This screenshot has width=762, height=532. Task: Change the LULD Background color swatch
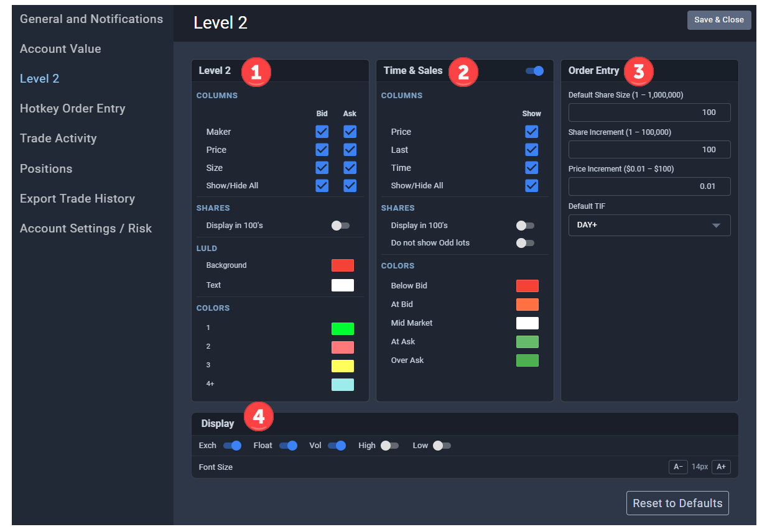[343, 265]
